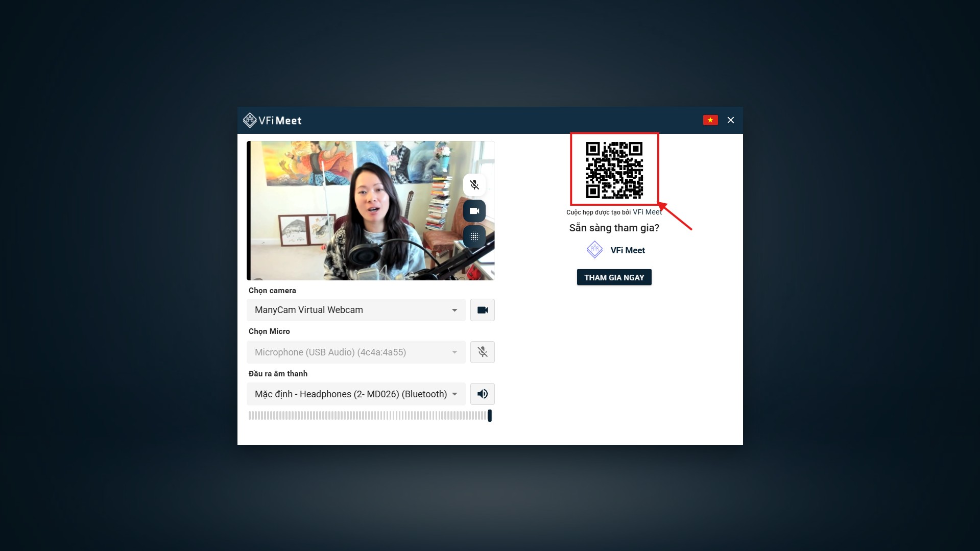Toggle muted mic button beside Microphone dropdown

pos(482,352)
